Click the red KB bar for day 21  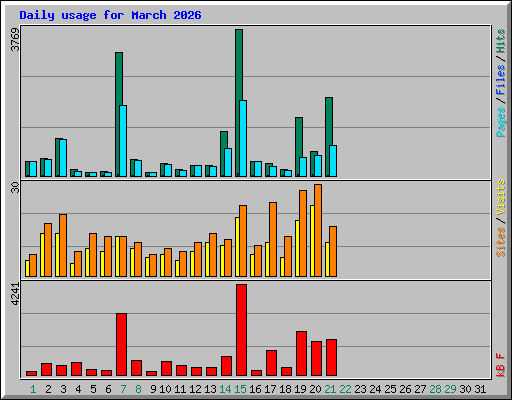pos(331,358)
